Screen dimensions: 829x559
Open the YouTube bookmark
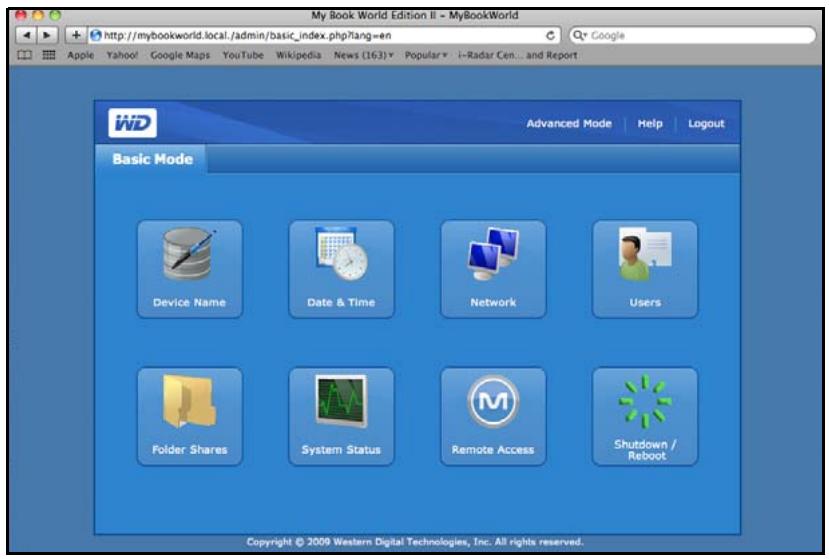point(243,55)
